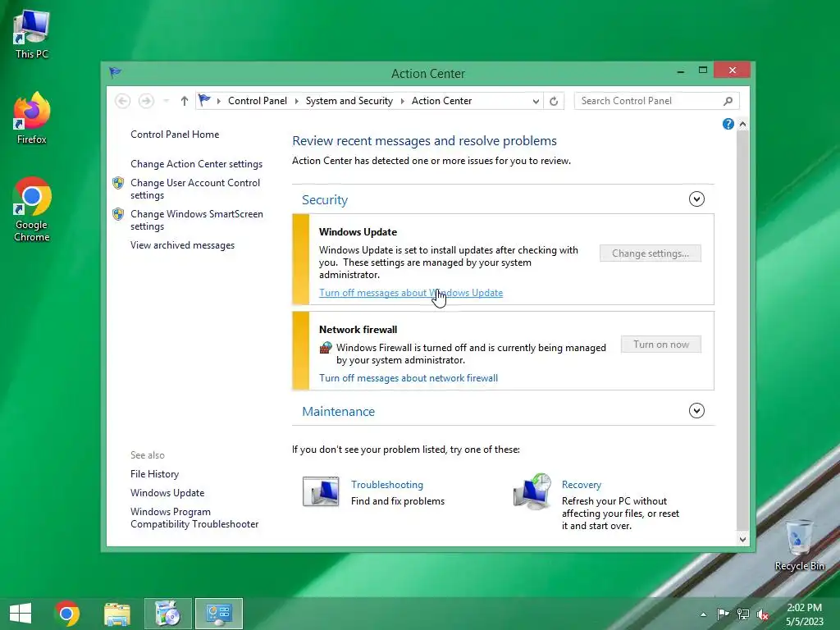
Task: Click the network tray icon
Action: (743, 614)
